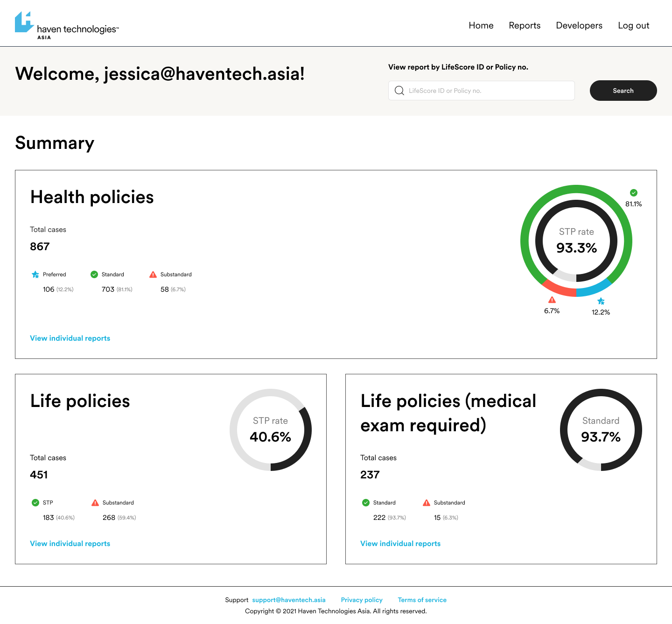This screenshot has height=624, width=672.
Task: Click the green STP checkmark icon
Action: [35, 503]
